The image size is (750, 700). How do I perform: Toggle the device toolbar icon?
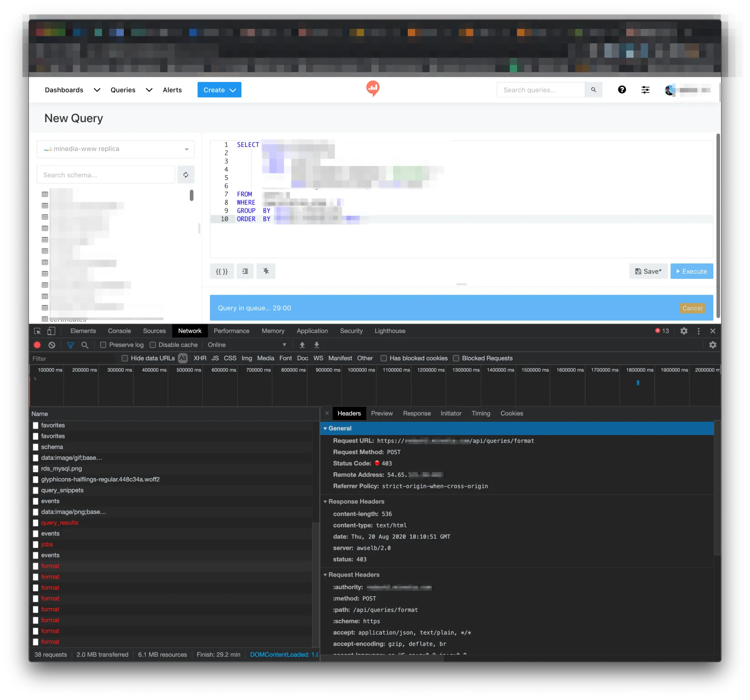(51, 331)
